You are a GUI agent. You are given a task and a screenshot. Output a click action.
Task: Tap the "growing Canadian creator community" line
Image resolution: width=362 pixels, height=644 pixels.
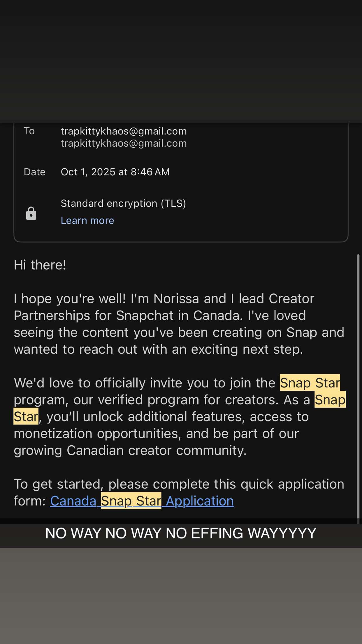(x=130, y=451)
